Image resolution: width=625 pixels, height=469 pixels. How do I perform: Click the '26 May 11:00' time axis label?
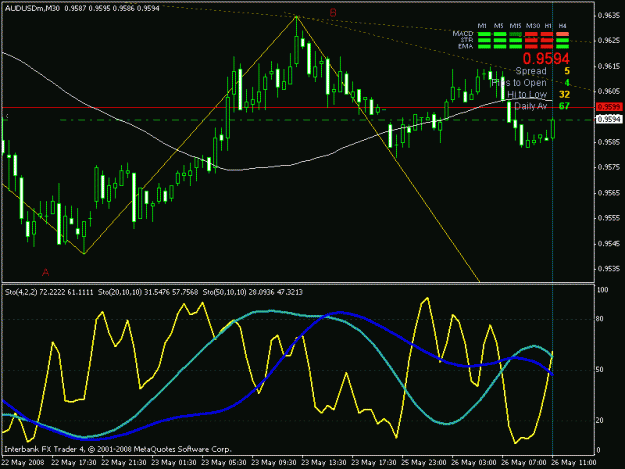point(574,463)
